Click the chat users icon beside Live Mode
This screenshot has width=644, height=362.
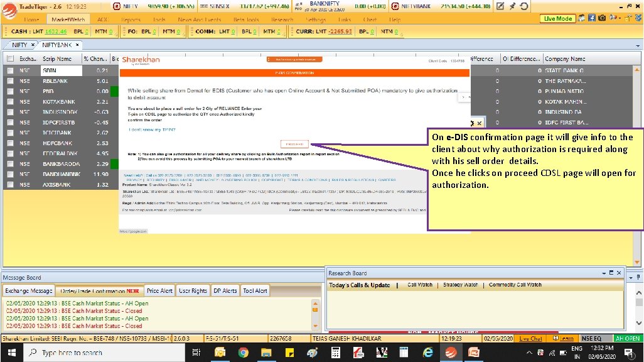[x=582, y=18]
